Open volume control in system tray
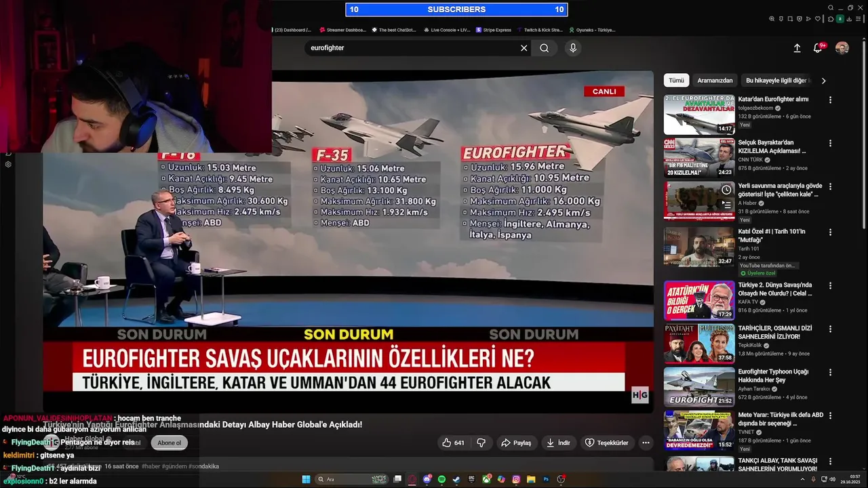The height and width of the screenshot is (488, 868). click(x=832, y=479)
